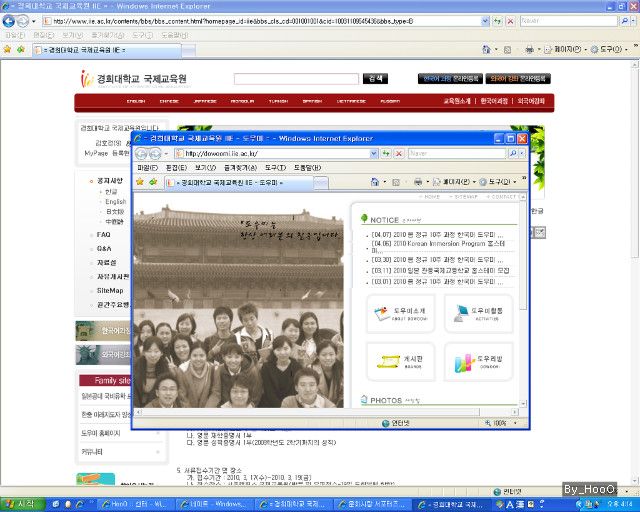Image resolution: width=640 pixels, height=512 pixels.
Task: Open 즐겨찾기(A) menu in Dowoomi popup
Action: click(x=240, y=168)
